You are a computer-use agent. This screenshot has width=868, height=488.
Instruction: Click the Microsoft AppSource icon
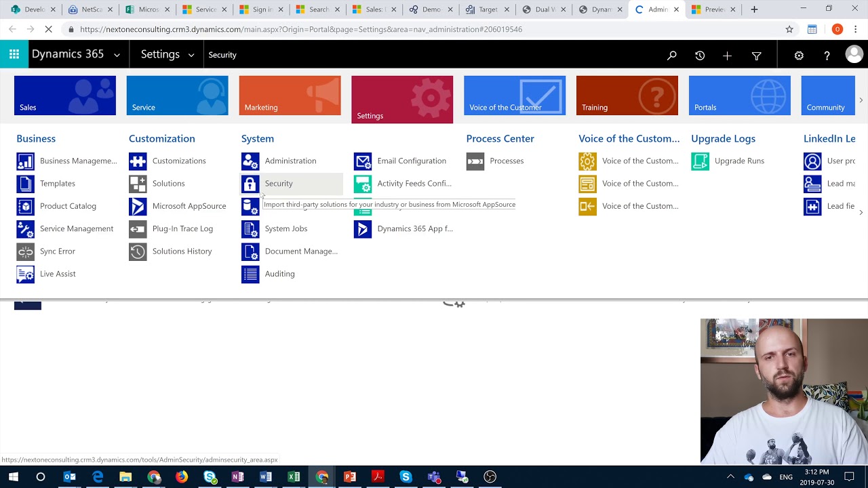coord(138,206)
